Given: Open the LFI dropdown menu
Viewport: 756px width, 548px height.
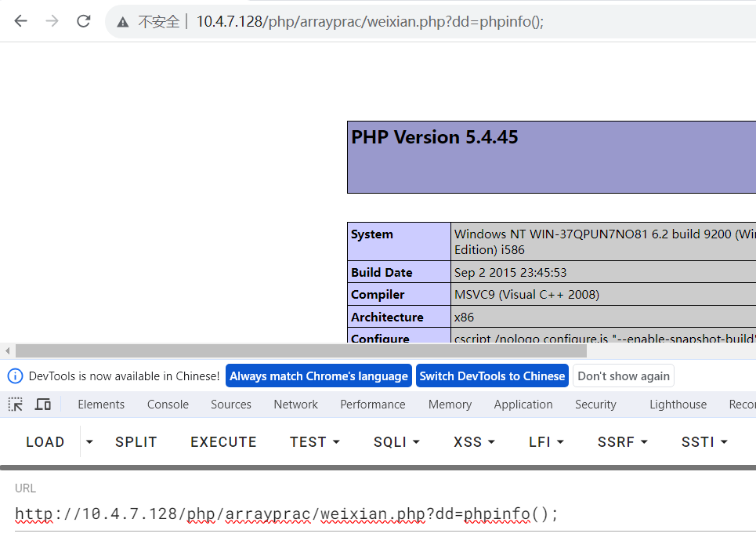Looking at the screenshot, I should (562, 441).
